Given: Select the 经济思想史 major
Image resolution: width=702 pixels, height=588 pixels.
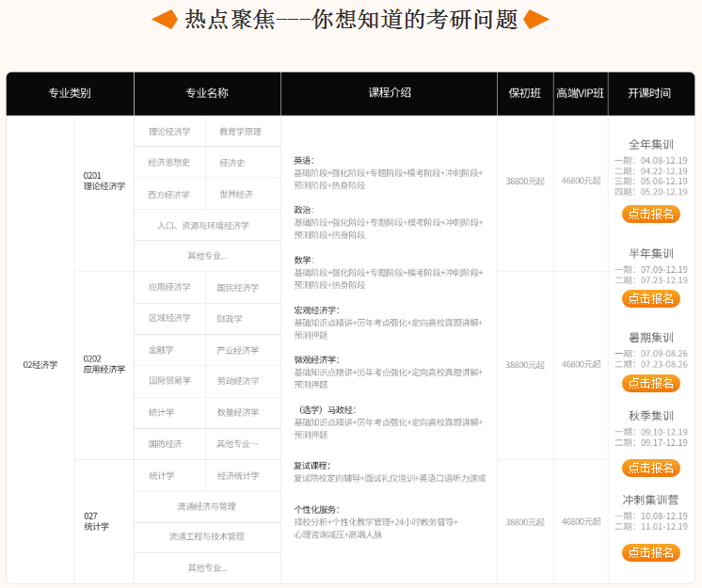Looking at the screenshot, I should [169, 163].
